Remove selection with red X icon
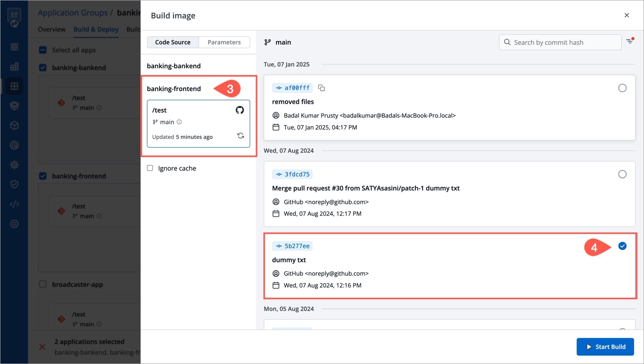The width and height of the screenshot is (644, 364). pos(42,347)
